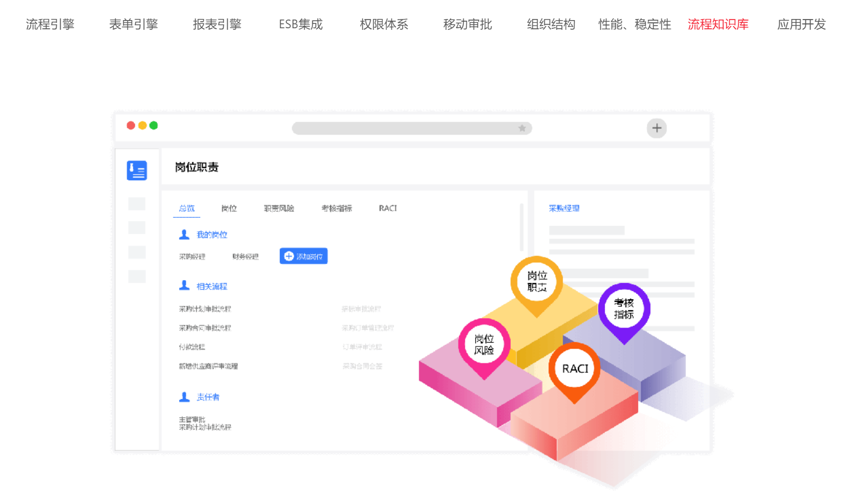
Task: Open the 移动审批 tab
Action: [468, 24]
